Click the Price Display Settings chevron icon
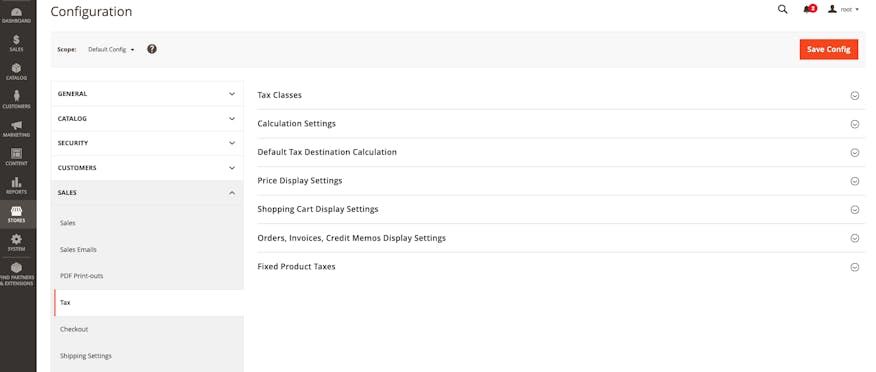This screenshot has height=372, width=876. (854, 181)
